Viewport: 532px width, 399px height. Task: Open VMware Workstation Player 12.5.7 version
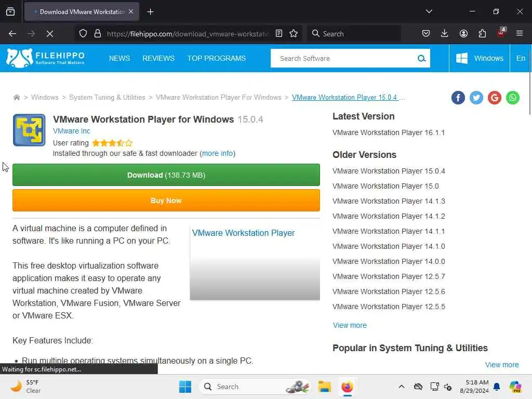click(x=389, y=276)
